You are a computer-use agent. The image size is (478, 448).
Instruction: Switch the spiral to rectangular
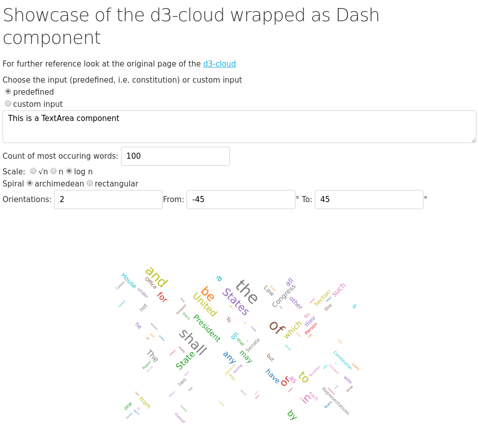[x=90, y=183]
